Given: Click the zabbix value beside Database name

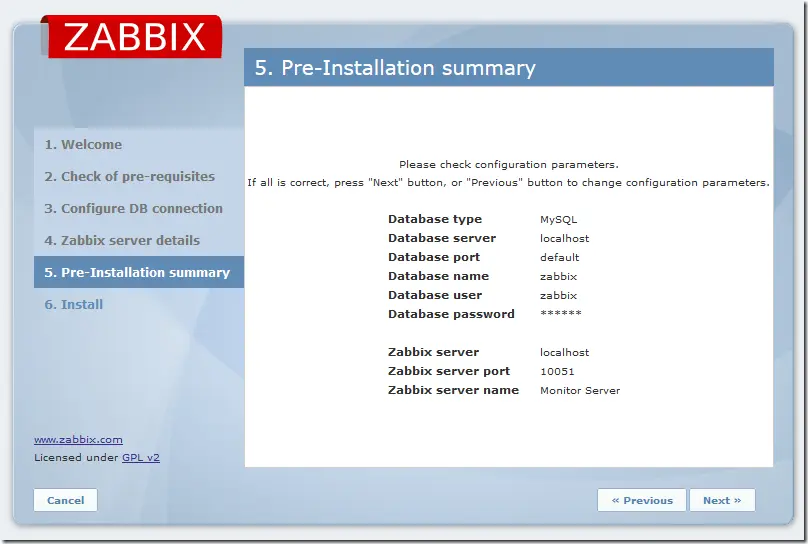Looking at the screenshot, I should [x=559, y=277].
